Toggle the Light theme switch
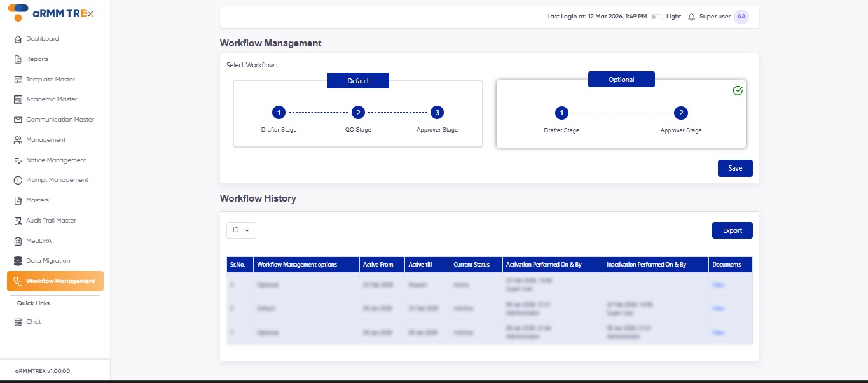Screen dimensions: 868x383 point(656,17)
